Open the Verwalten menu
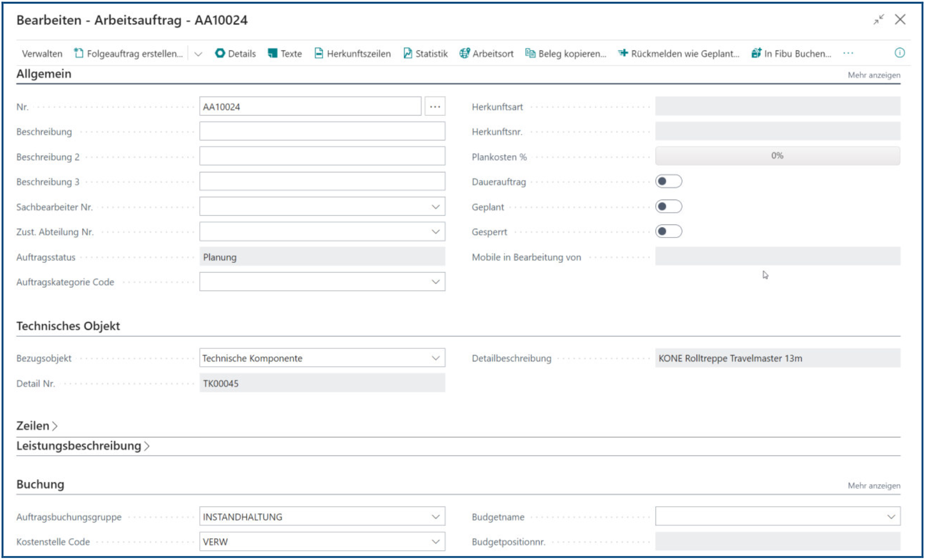 pyautogui.click(x=42, y=54)
